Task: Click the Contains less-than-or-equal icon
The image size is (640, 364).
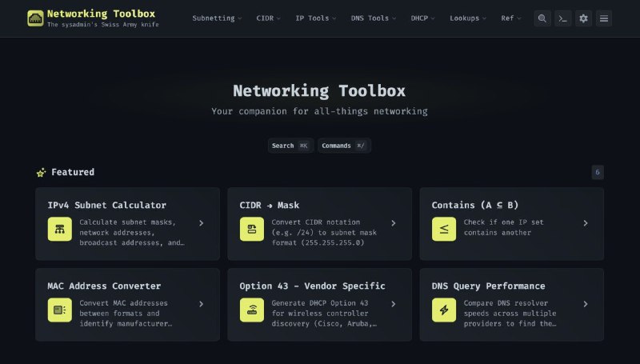Action: point(443,230)
